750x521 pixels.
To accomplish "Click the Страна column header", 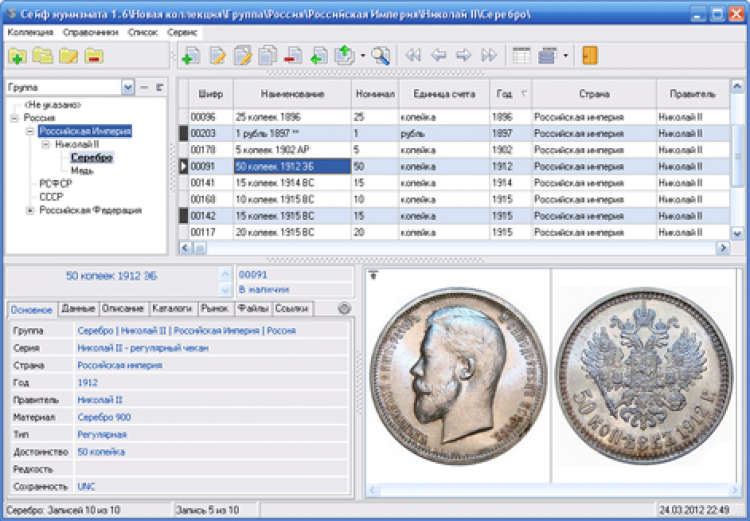I will click(594, 94).
